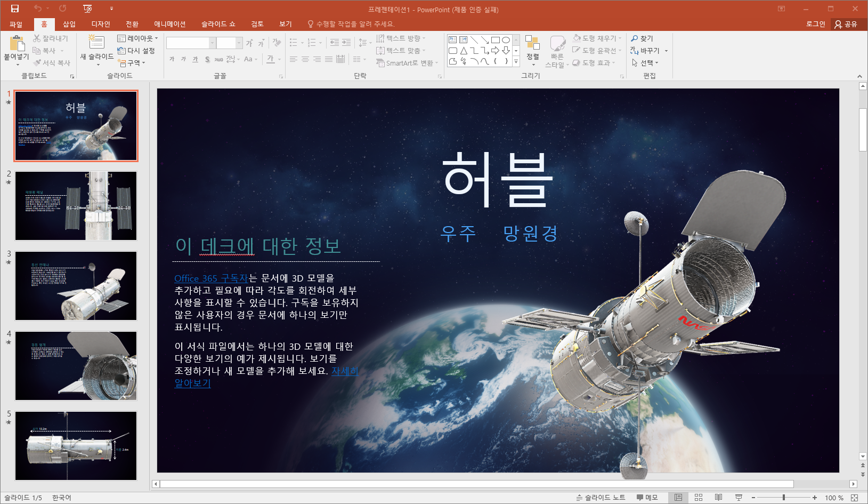Select the oval shape in gallery
The image size is (868, 504).
coord(506,39)
